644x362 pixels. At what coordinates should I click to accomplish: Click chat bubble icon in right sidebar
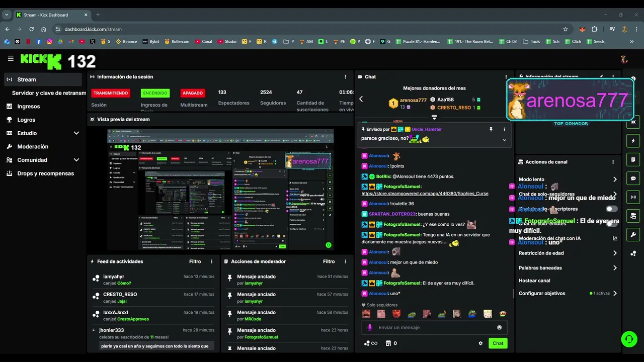[x=633, y=178]
